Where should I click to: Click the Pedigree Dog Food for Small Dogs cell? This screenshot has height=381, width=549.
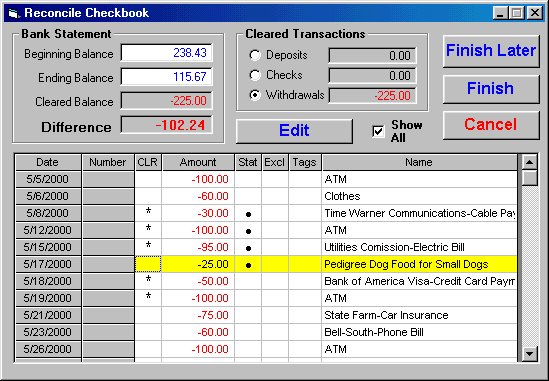pyautogui.click(x=419, y=264)
